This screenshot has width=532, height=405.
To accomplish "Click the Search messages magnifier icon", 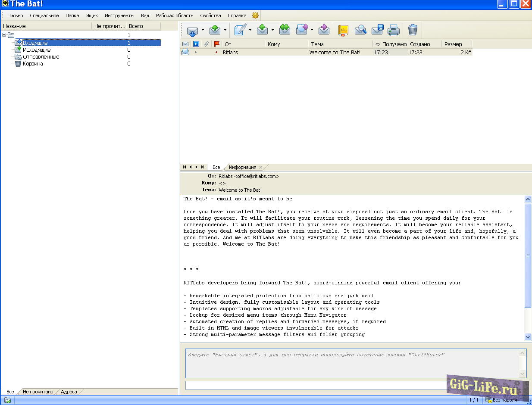I will [360, 30].
